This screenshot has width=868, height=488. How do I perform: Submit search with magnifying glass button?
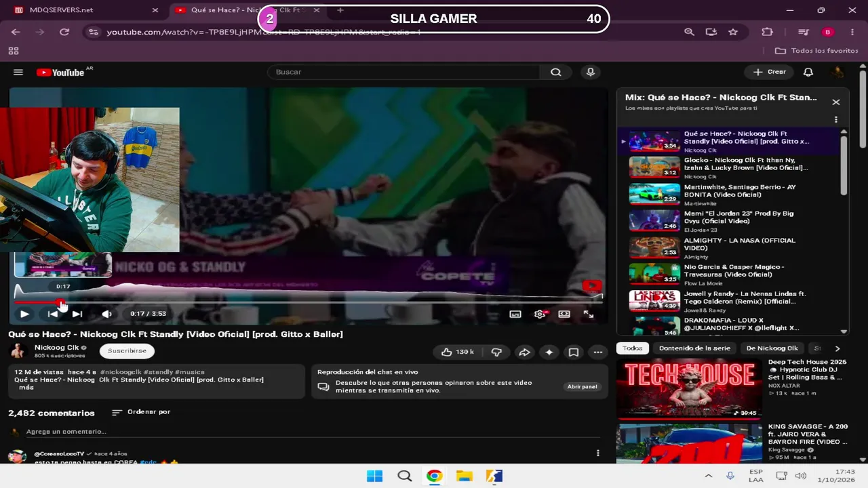coord(556,73)
